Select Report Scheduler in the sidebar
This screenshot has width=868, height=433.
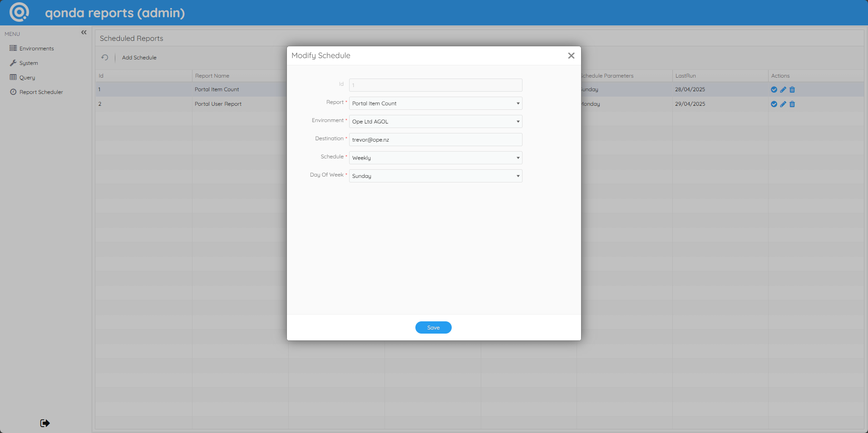(41, 92)
